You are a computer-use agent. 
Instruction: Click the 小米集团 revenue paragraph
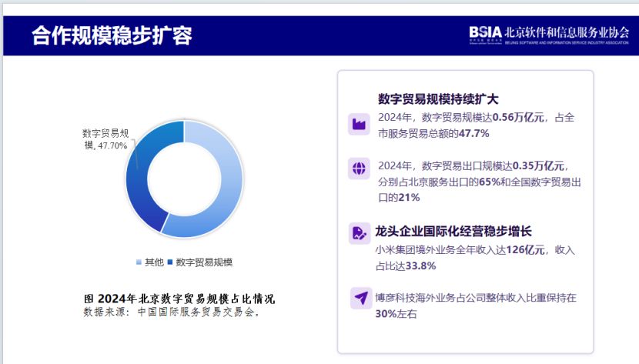pyautogui.click(x=475, y=258)
